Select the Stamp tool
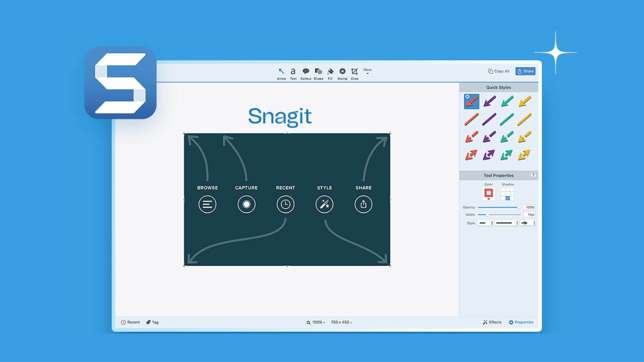Viewport: 644px width, 362px height. tap(342, 73)
